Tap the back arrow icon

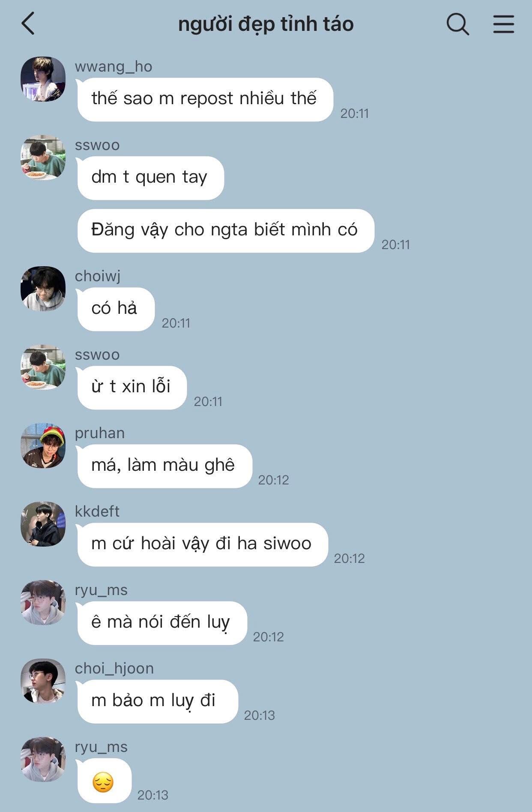coord(28,24)
